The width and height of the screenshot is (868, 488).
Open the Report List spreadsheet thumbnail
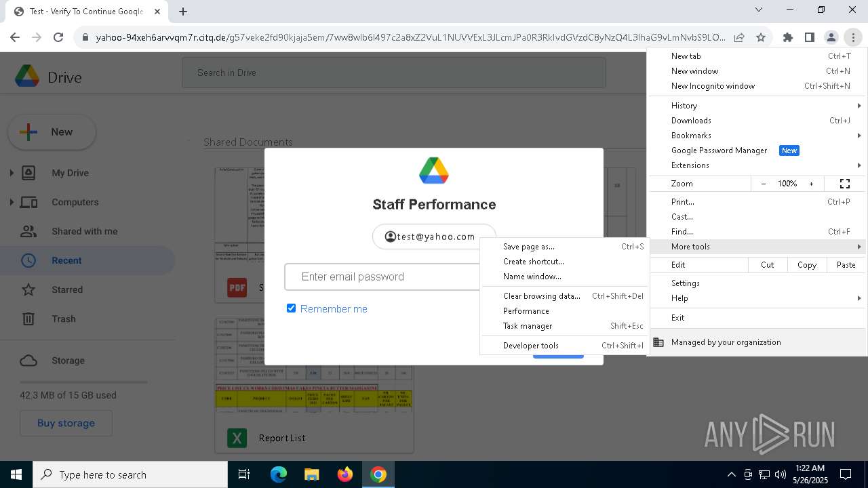pos(314,365)
